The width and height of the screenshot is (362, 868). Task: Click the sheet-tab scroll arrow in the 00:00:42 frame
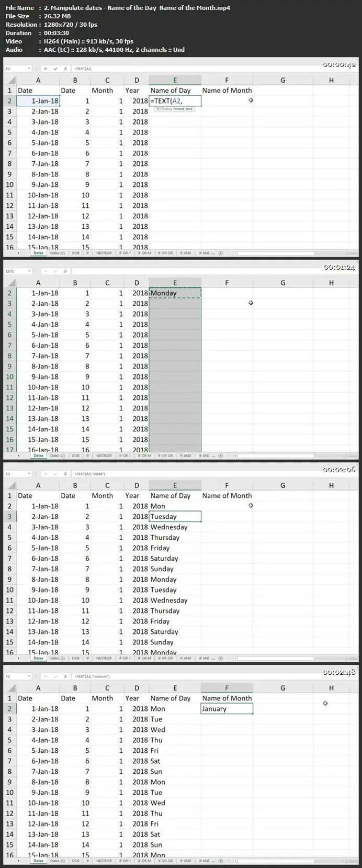click(x=19, y=253)
